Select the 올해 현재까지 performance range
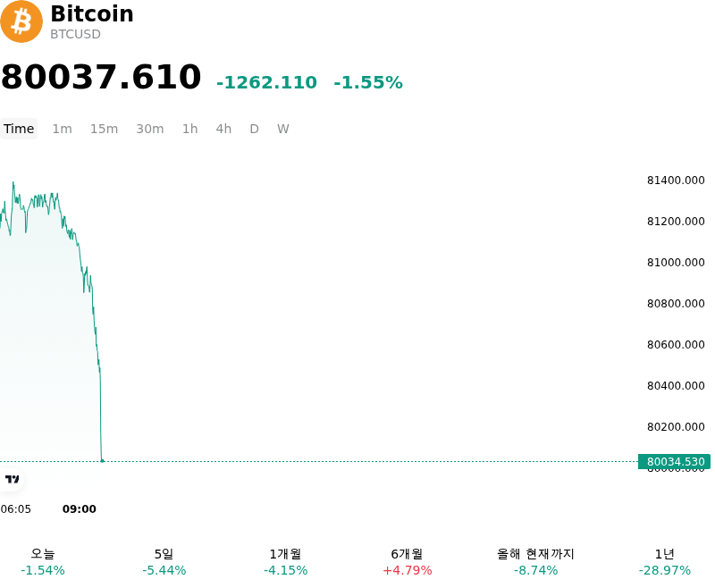 [x=535, y=561]
